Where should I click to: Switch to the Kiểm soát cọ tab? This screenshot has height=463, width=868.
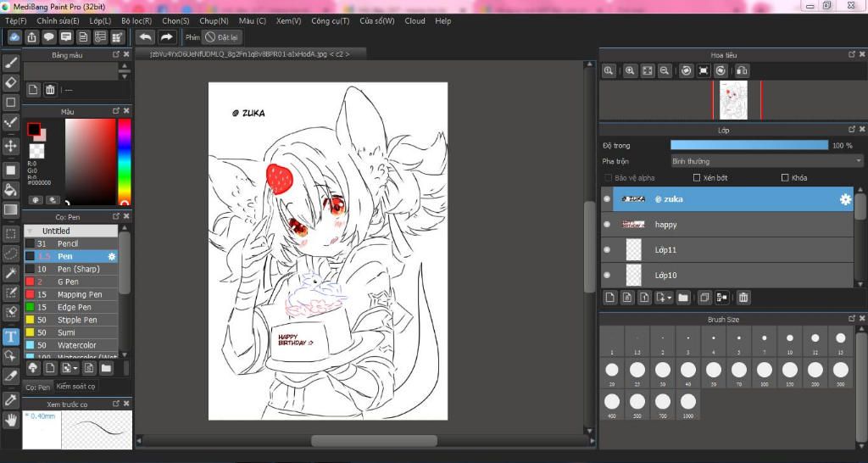pos(75,387)
